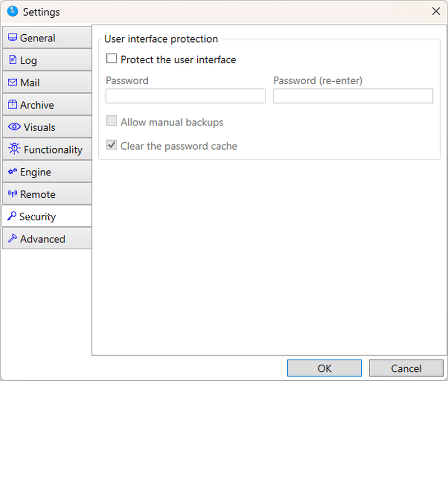This screenshot has width=448, height=493.
Task: Click the Remote tab antenna icon
Action: coord(12,194)
